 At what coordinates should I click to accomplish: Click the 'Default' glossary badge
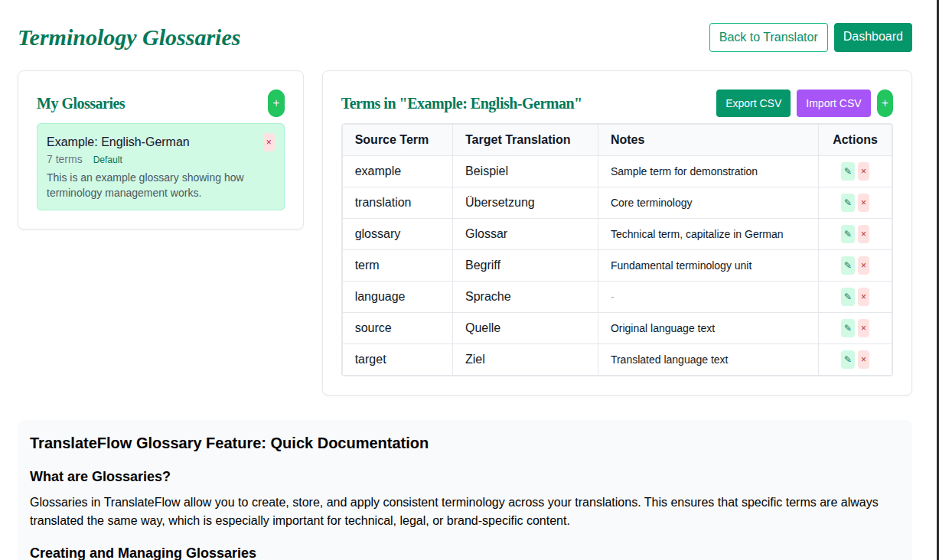[108, 160]
